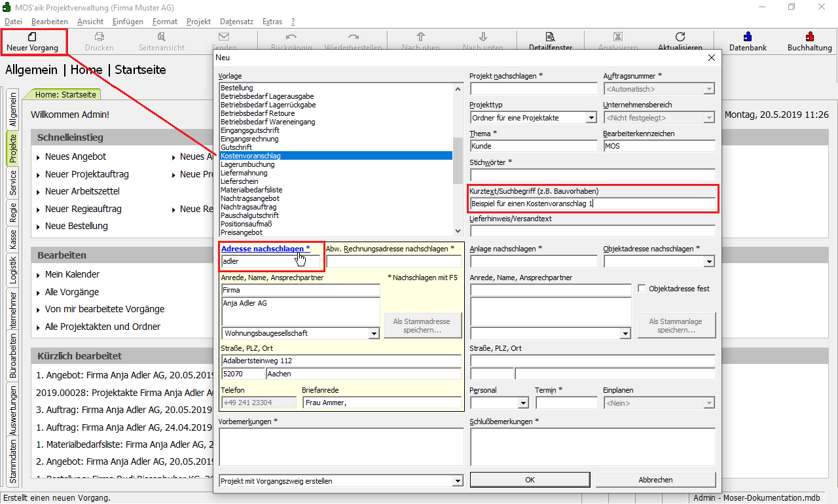Click the Abbrechen button
The width and height of the screenshot is (838, 504).
(x=655, y=480)
